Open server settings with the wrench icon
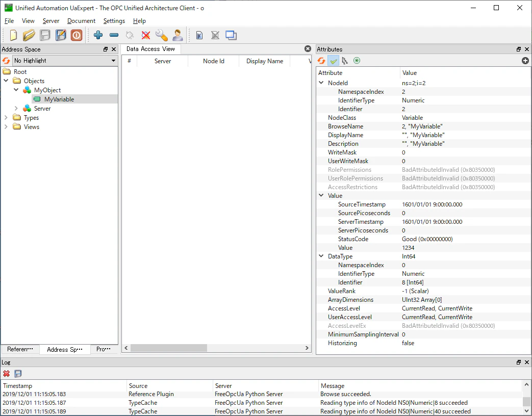The image size is (532, 416). click(162, 35)
